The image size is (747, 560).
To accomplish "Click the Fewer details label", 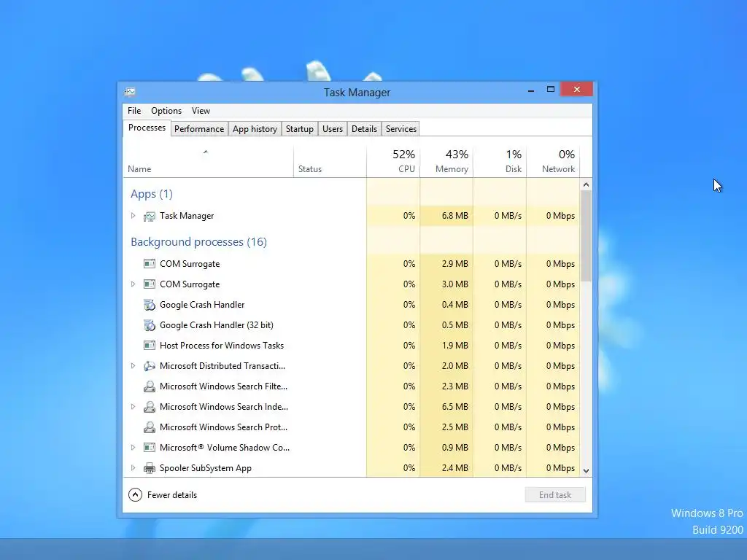I will (172, 495).
